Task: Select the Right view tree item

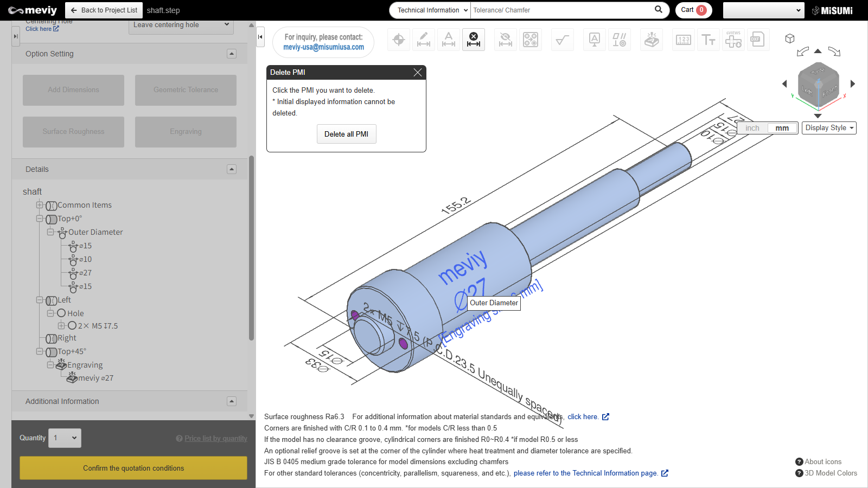Action: pyautogui.click(x=67, y=338)
